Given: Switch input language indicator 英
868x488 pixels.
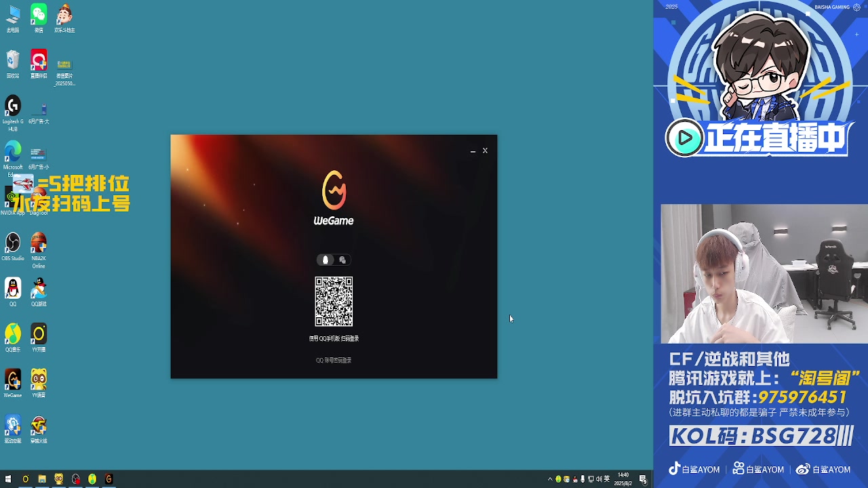Looking at the screenshot, I should pyautogui.click(x=607, y=479).
